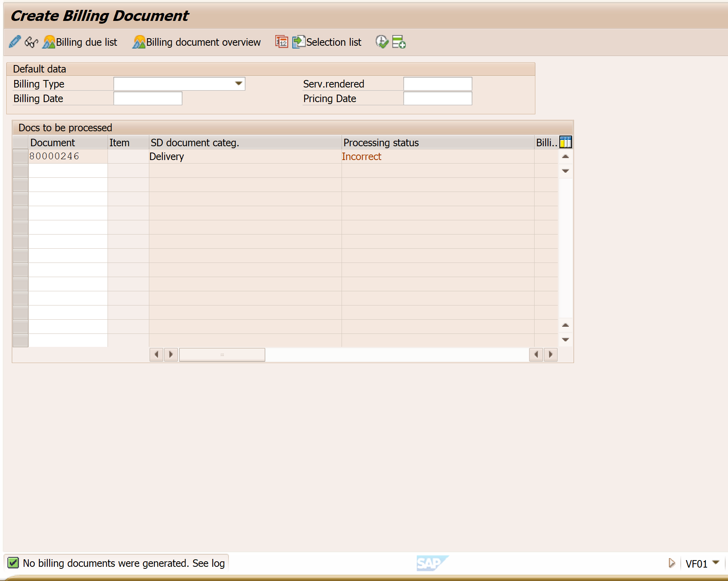Click the Default data group title
728x581 pixels.
(x=39, y=69)
